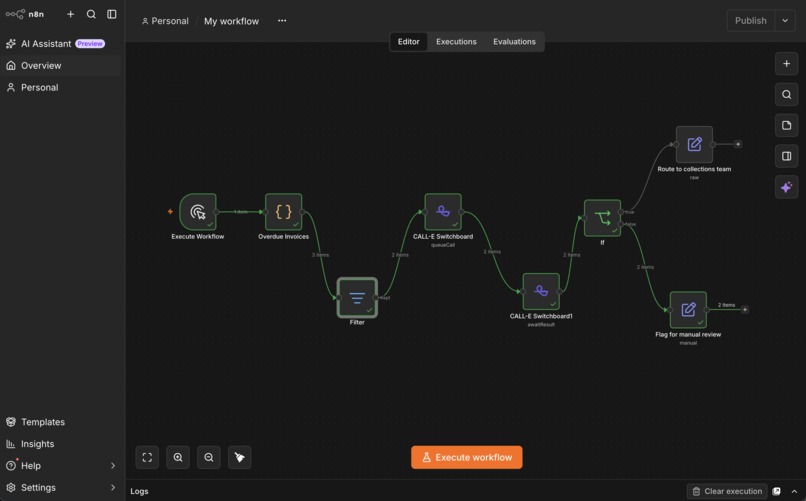
Task: Open search from the sidebar header
Action: (91, 14)
